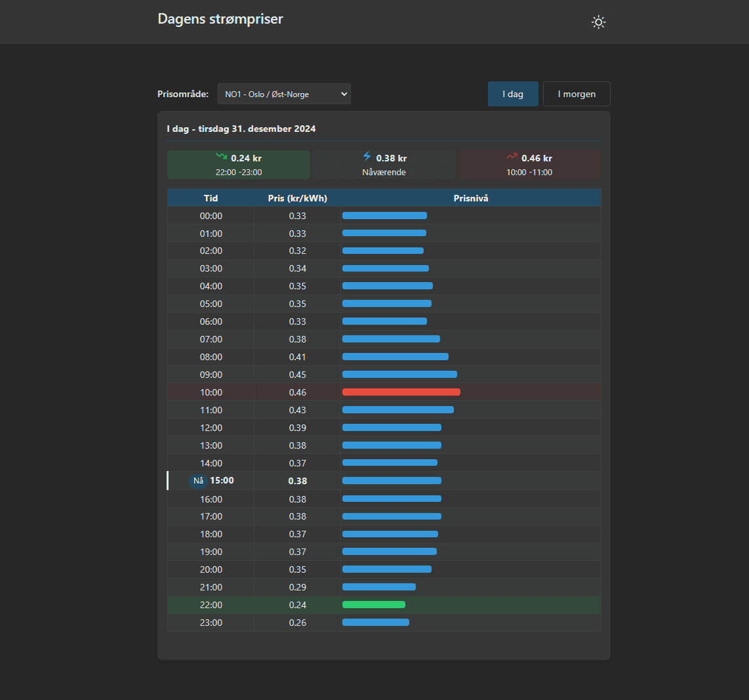Click the 0.41 price at 08:00
749x700 pixels.
[x=298, y=357]
